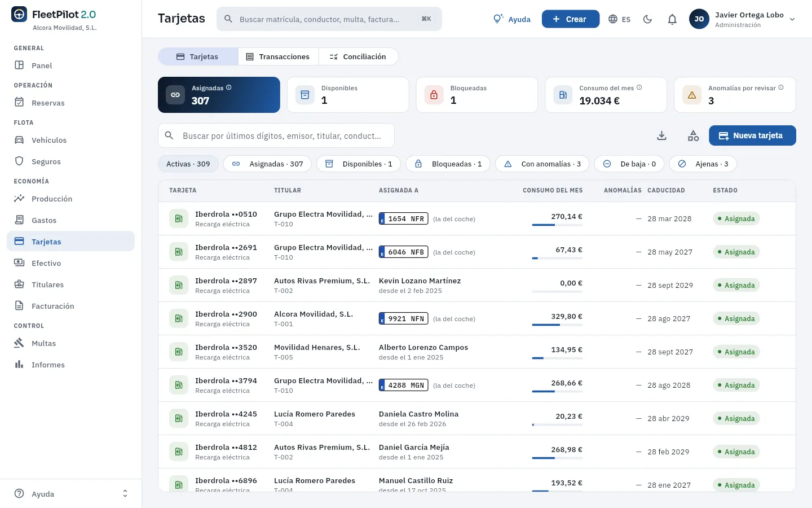Focus the global search matrícula field
Viewport: 812px width, 508px height.
tap(329, 19)
